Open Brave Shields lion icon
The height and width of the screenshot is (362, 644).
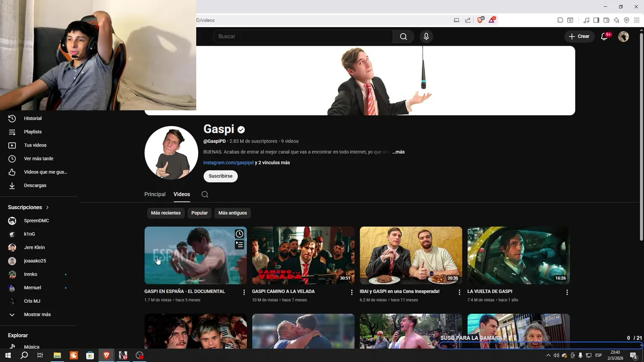[480, 20]
